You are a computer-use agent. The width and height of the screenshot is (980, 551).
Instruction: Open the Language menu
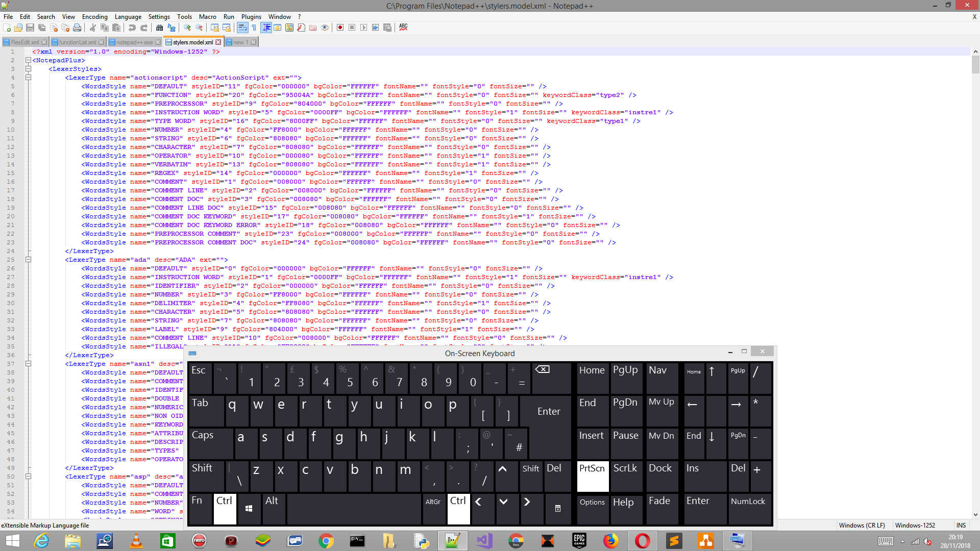128,17
